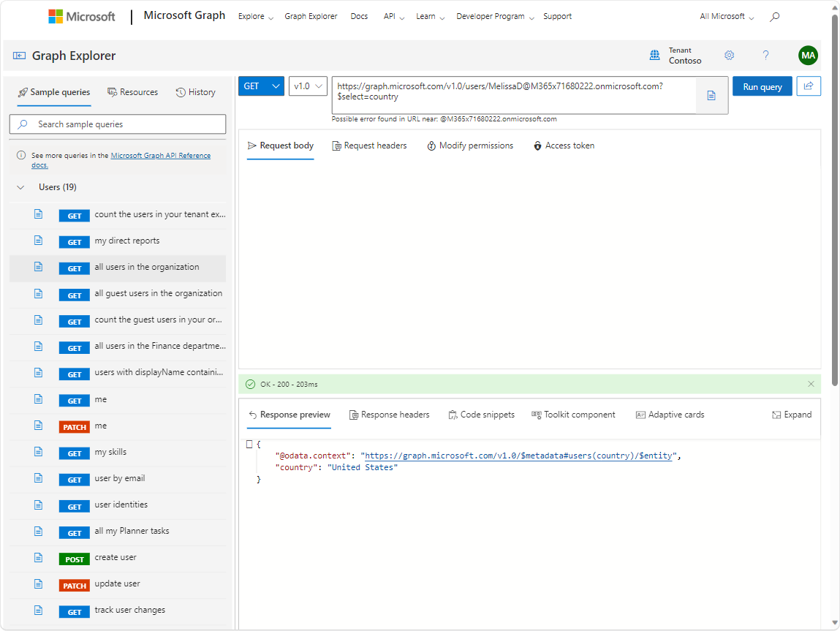
Task: Open the MA profile avatar
Action: [x=808, y=55]
